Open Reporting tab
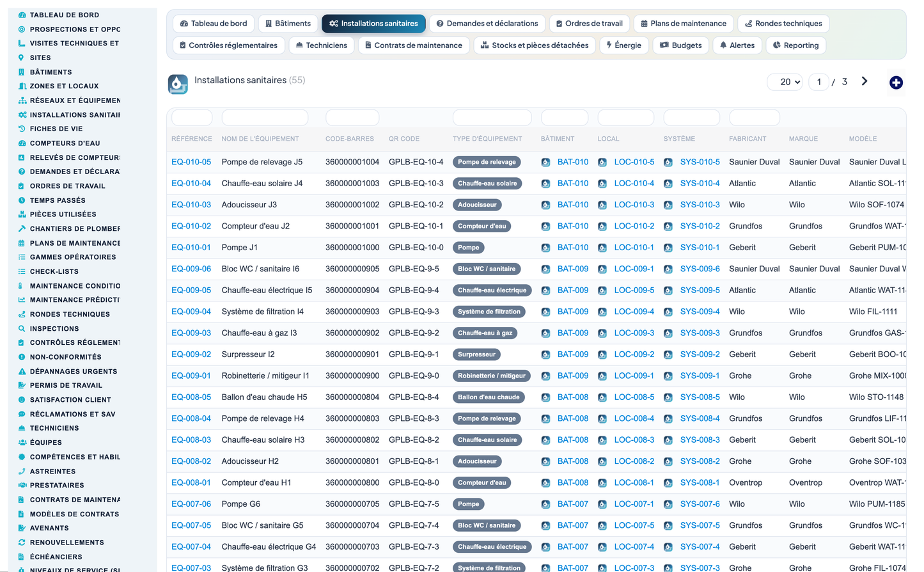 pyautogui.click(x=795, y=45)
